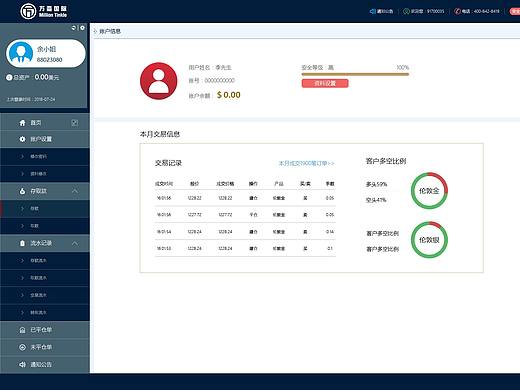Open the sidebar 通知公告 menu

[x=45, y=364]
